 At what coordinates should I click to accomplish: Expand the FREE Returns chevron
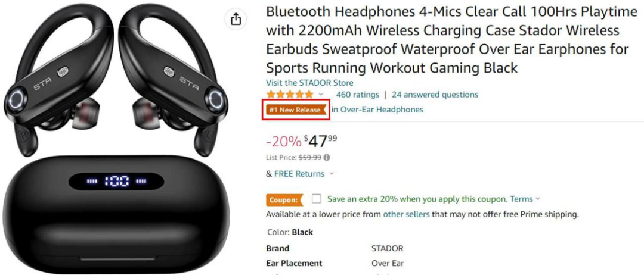click(x=332, y=174)
